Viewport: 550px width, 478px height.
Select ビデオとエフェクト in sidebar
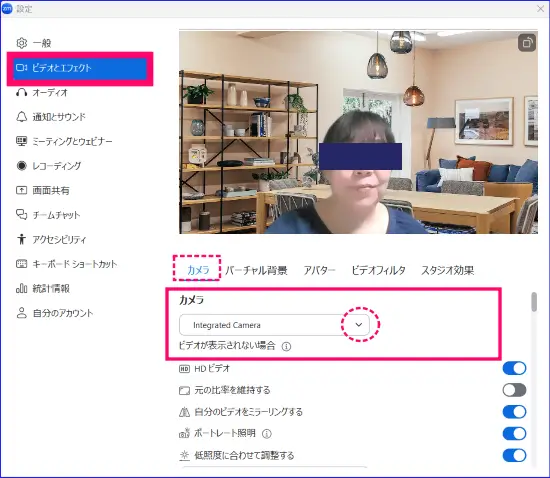pos(80,68)
